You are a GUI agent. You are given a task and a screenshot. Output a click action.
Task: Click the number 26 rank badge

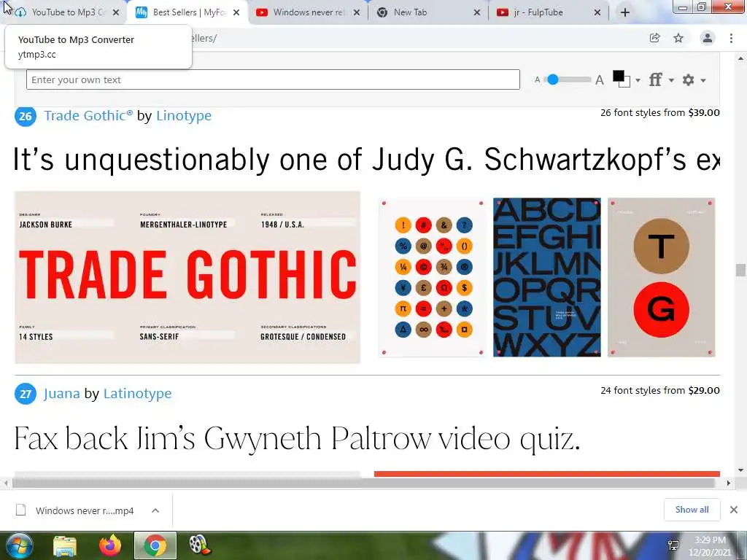point(26,116)
